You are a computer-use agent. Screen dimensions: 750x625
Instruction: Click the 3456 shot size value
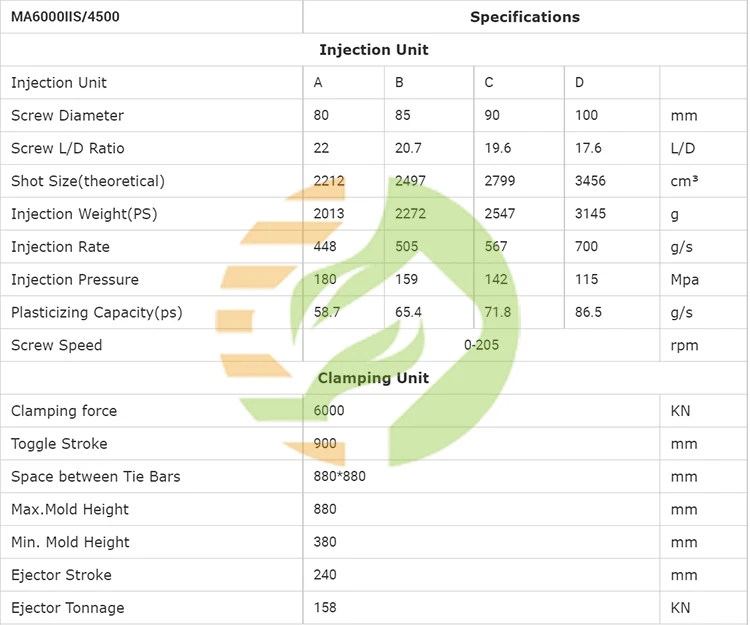(x=590, y=182)
